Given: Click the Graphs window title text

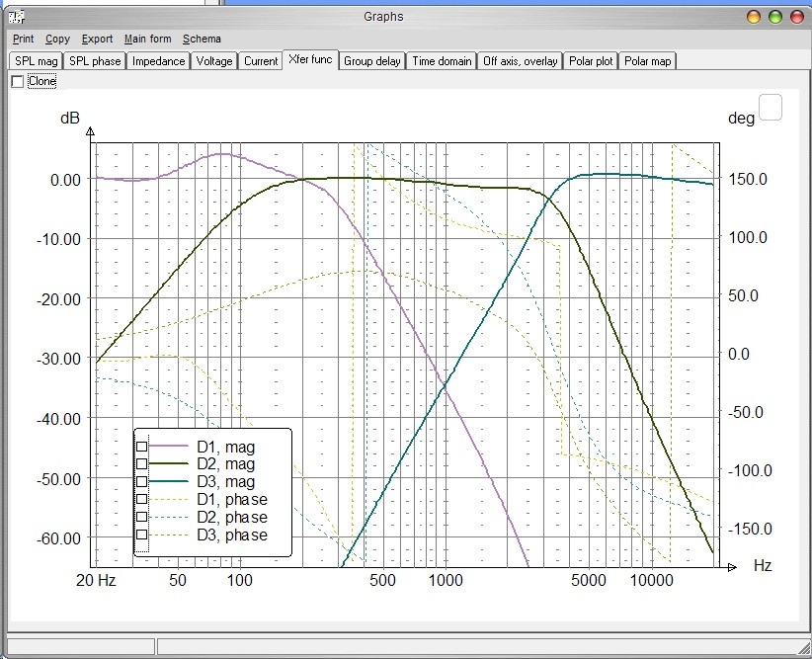Looking at the screenshot, I should [x=383, y=17].
